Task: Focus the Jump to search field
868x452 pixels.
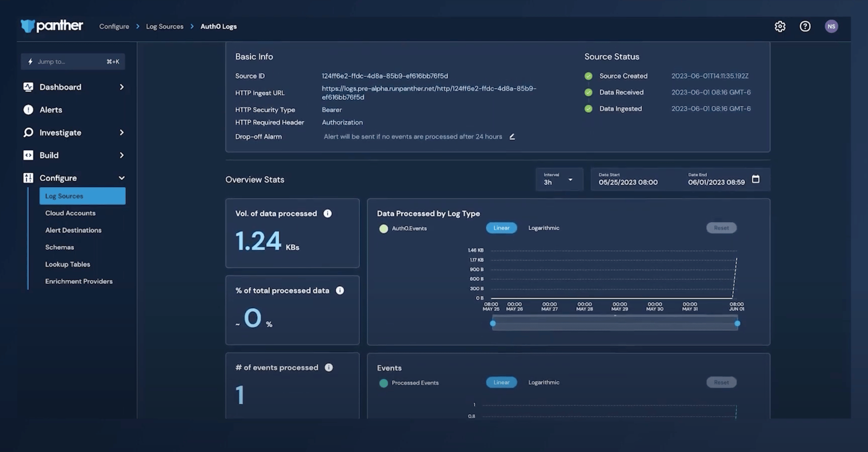Action: tap(73, 62)
